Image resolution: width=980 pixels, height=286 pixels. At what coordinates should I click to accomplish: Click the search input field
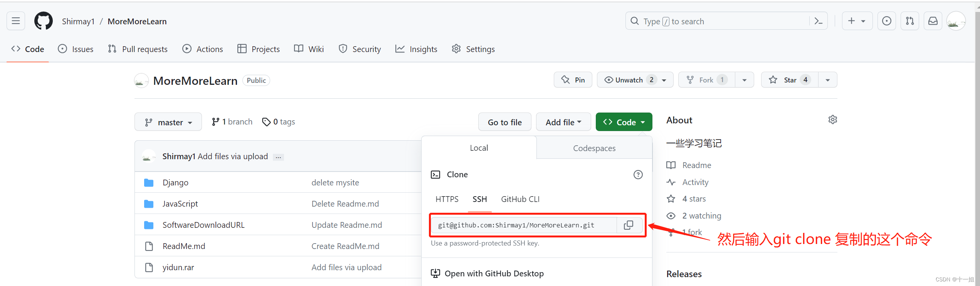pos(718,21)
